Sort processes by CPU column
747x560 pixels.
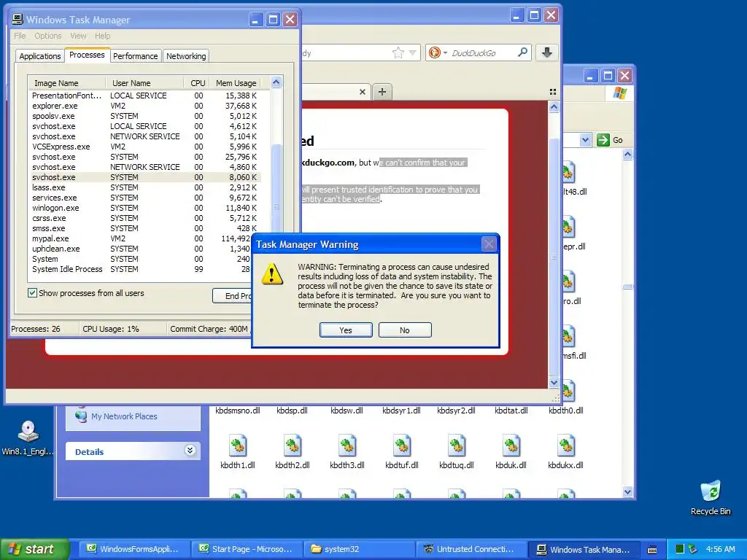tap(198, 83)
